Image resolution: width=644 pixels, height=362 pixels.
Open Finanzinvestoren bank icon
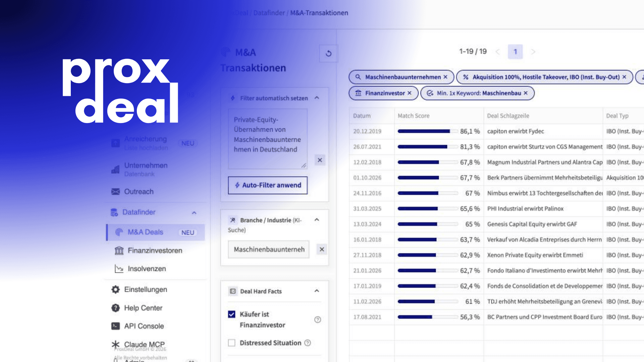(x=119, y=251)
